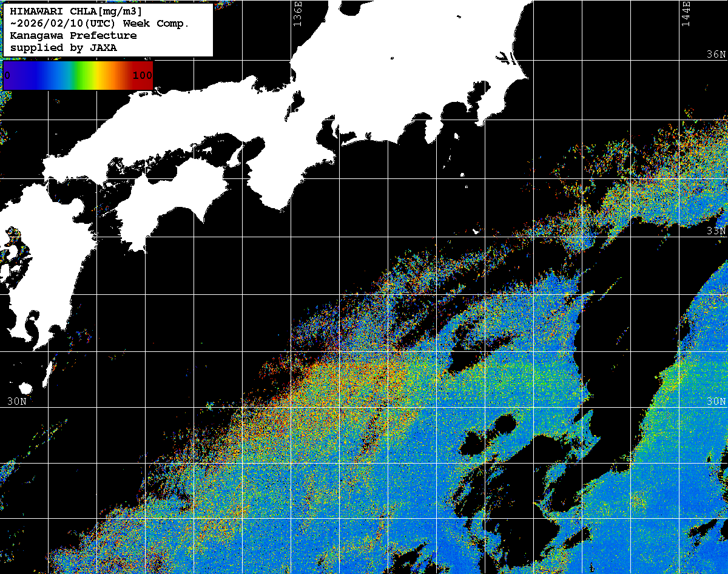Pick the yellow-orange section of the color bar

[x=109, y=75]
